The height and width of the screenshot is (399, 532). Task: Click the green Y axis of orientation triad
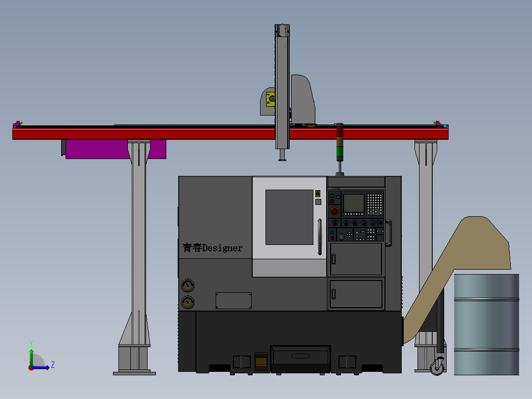coord(31,356)
